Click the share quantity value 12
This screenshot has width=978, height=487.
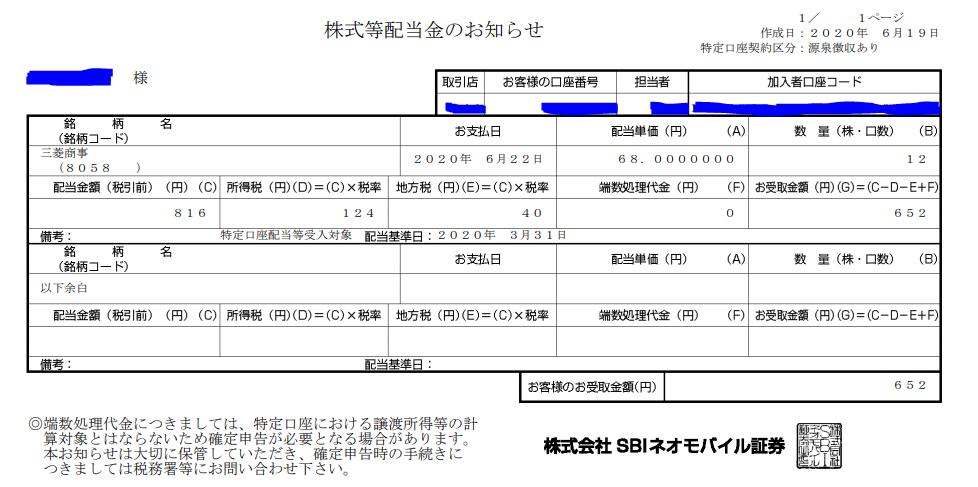[x=916, y=159]
